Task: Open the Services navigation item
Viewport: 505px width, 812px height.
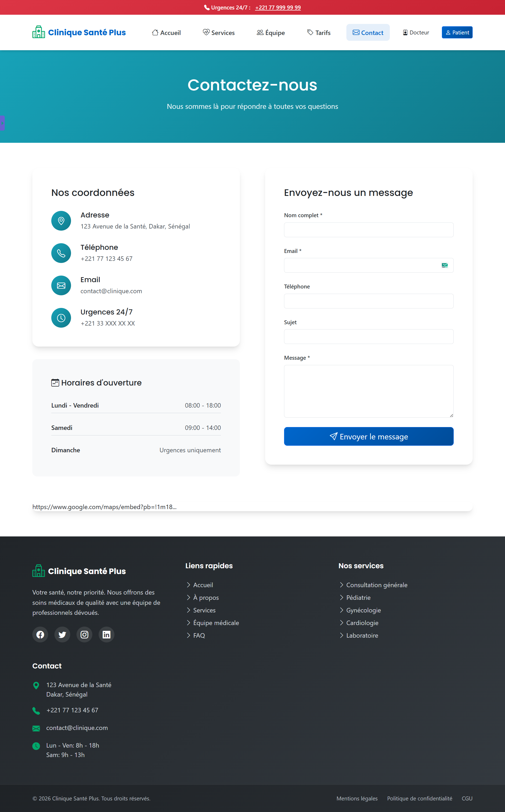Action: [x=219, y=33]
